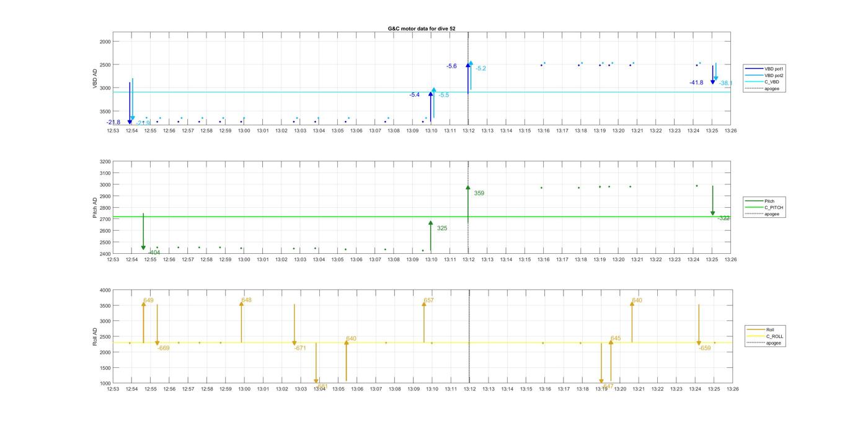Click the "-38.1" annotation in the VBD plot
This screenshot has height=430, width=868.
click(x=725, y=83)
